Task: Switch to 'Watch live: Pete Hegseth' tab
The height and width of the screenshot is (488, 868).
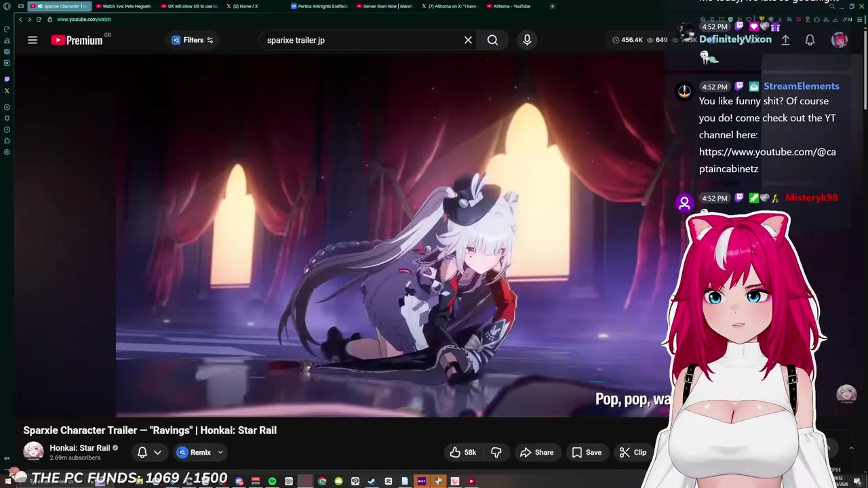Action: tap(123, 6)
